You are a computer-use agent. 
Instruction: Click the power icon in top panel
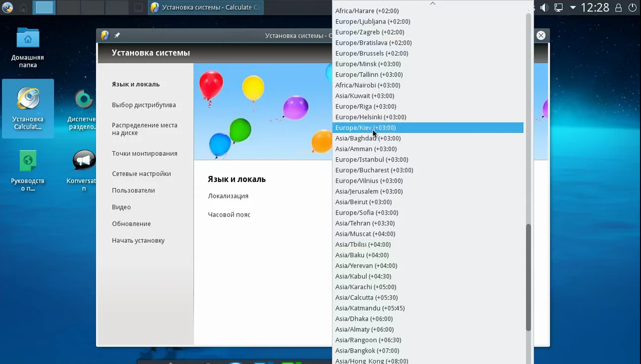[x=632, y=7]
